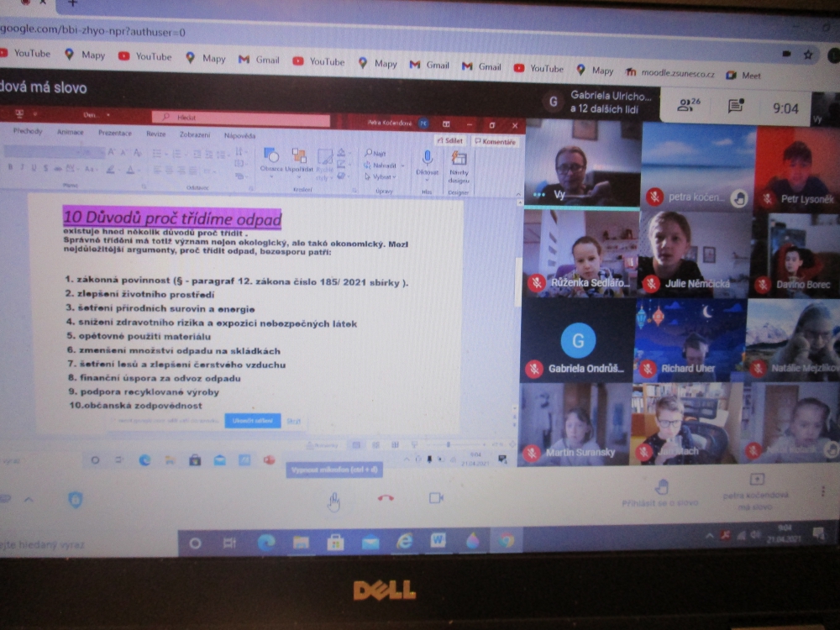Switch to the Animace tab

(71, 133)
